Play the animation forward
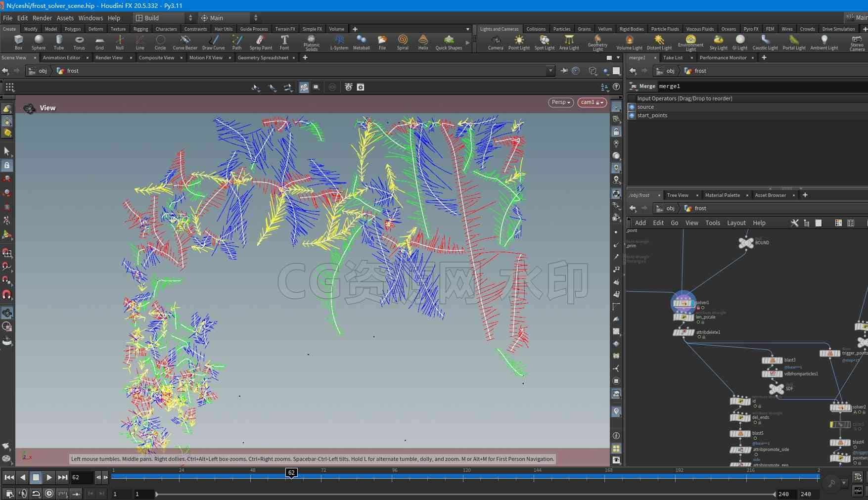868x500 pixels. 49,477
